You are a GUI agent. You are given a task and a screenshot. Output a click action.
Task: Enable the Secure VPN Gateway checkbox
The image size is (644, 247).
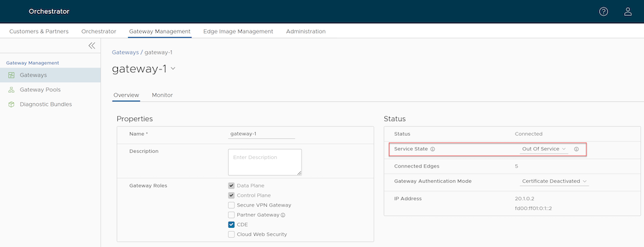231,205
